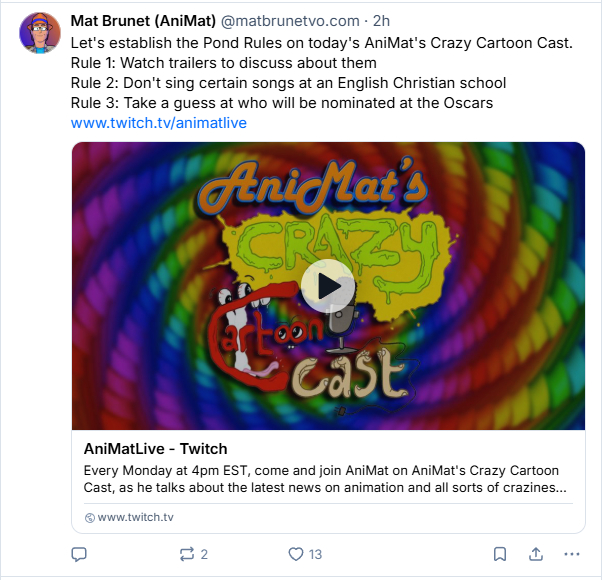Follow the www.twitch.tv/animatlive link in the post
This screenshot has width=603, height=580.
click(x=158, y=123)
